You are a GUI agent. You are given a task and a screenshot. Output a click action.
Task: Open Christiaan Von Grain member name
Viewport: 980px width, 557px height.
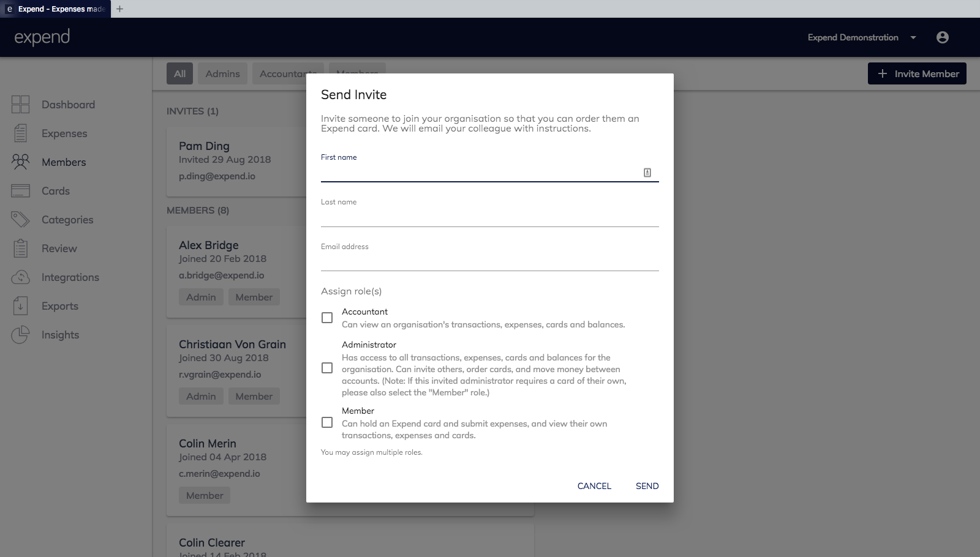point(232,345)
